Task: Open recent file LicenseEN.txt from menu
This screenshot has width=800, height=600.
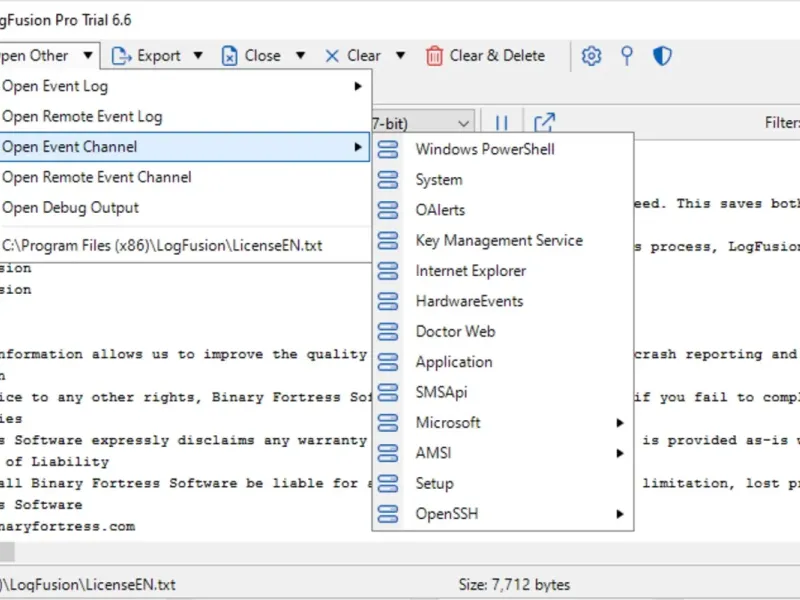Action: coord(185,245)
